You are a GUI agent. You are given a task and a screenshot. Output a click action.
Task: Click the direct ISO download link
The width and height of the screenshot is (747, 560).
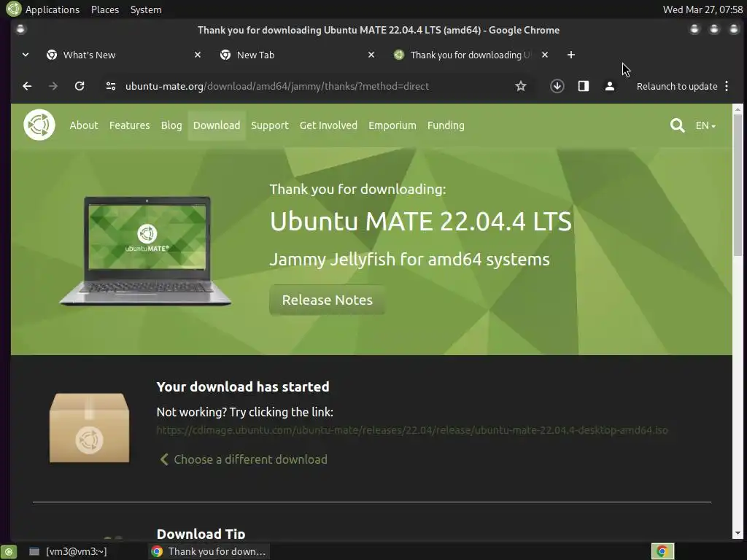click(x=412, y=430)
